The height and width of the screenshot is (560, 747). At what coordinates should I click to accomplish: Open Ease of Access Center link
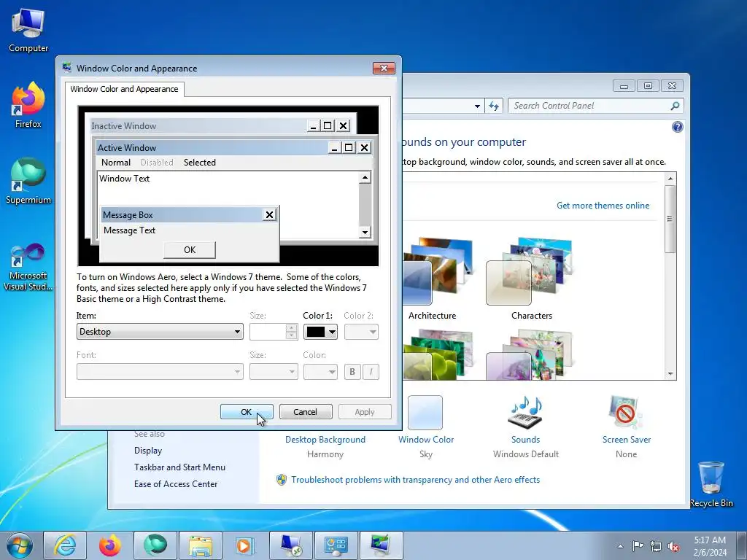(176, 484)
